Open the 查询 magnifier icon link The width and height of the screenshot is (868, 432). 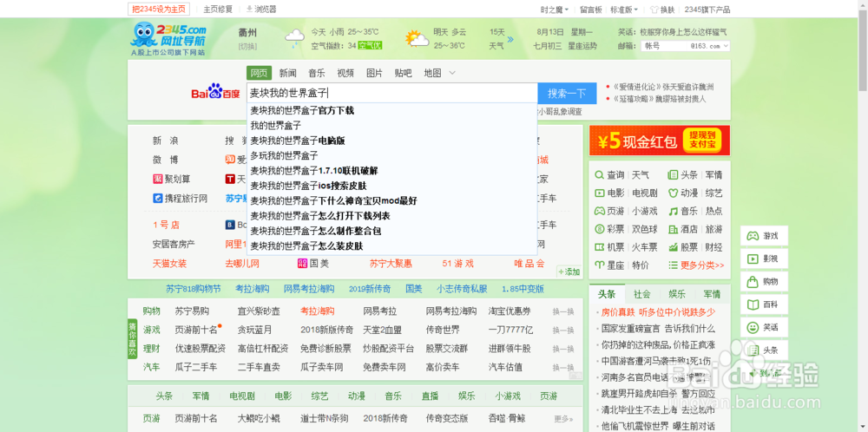tap(600, 174)
